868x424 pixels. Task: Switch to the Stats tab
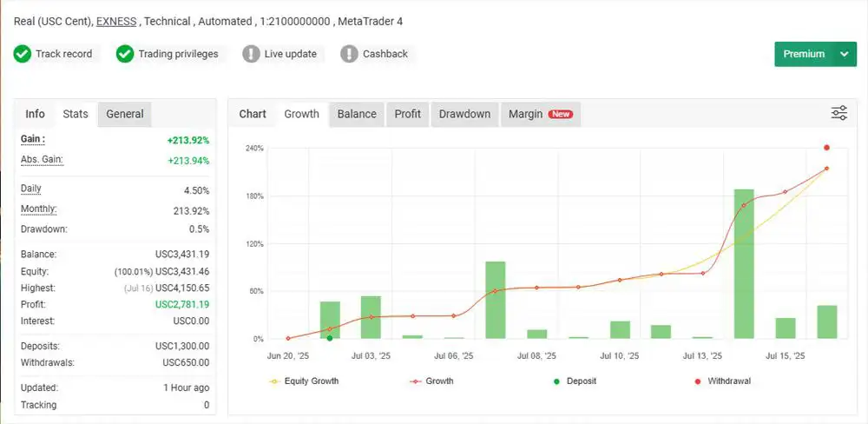(76, 114)
